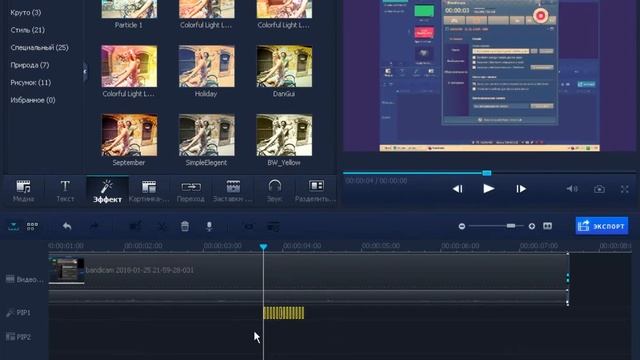The width and height of the screenshot is (640, 360).
Task: Toggle the preview volume speaker icon
Action: point(572,189)
